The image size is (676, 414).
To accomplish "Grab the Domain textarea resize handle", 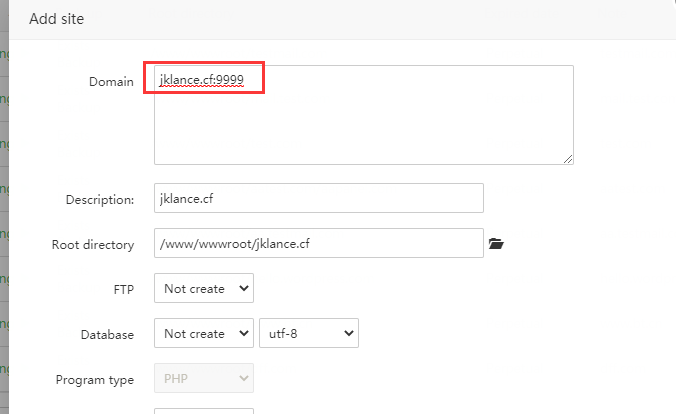I will [x=568, y=158].
